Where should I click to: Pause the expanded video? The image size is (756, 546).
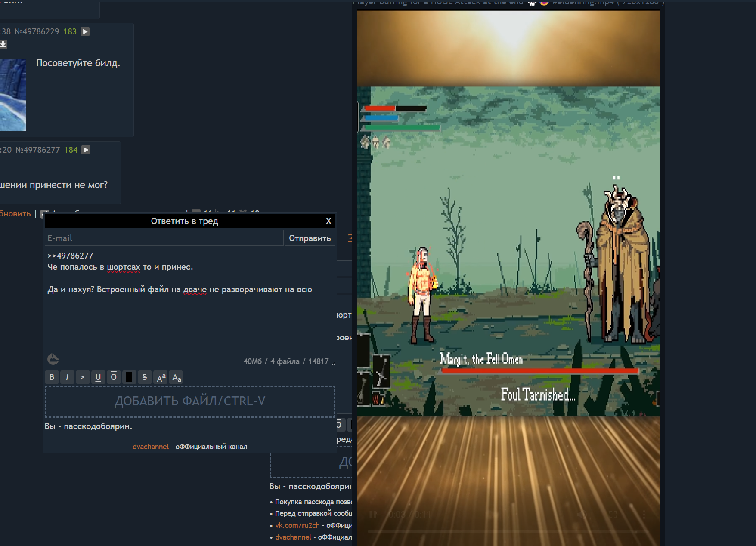point(373,515)
